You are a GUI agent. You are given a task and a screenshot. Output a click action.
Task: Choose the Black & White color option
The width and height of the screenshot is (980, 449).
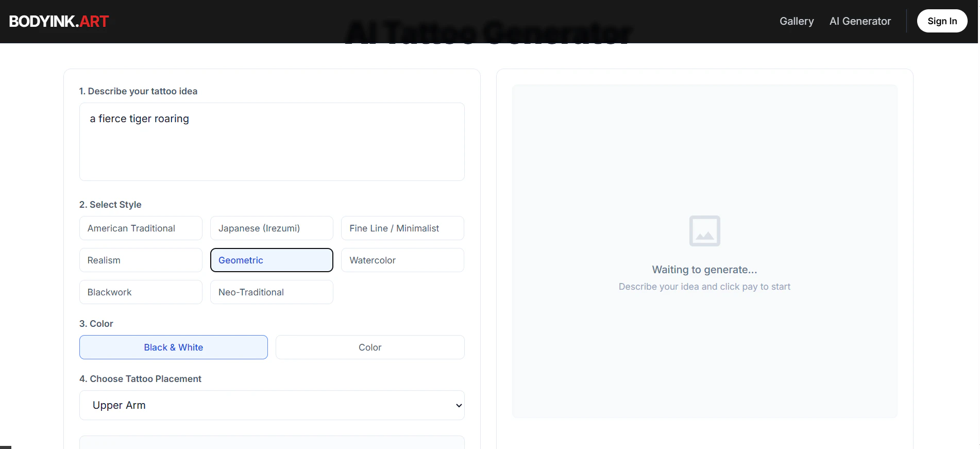tap(174, 347)
